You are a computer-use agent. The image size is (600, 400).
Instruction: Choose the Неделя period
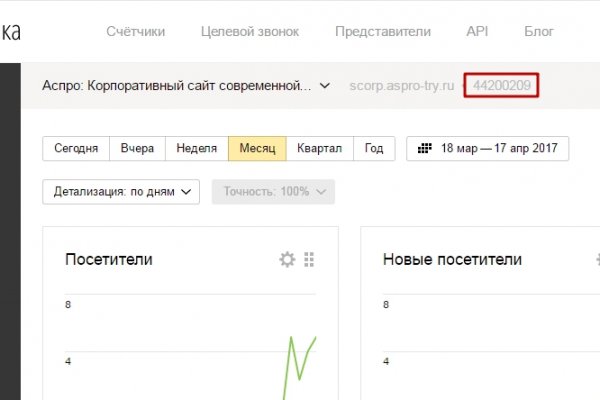coord(196,149)
